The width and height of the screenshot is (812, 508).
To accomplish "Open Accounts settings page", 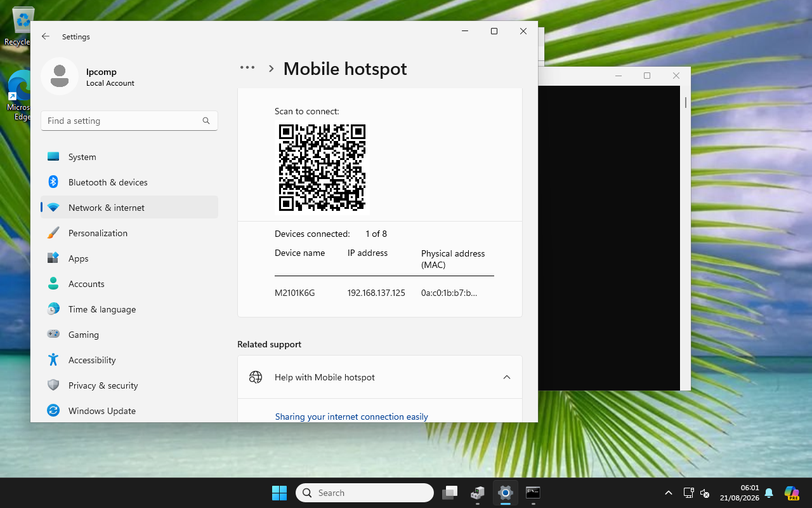I will click(129, 284).
